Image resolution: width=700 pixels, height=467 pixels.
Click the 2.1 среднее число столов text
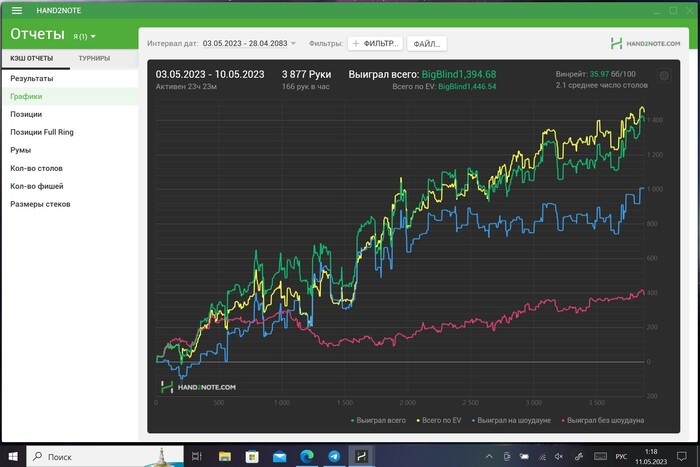pos(601,85)
